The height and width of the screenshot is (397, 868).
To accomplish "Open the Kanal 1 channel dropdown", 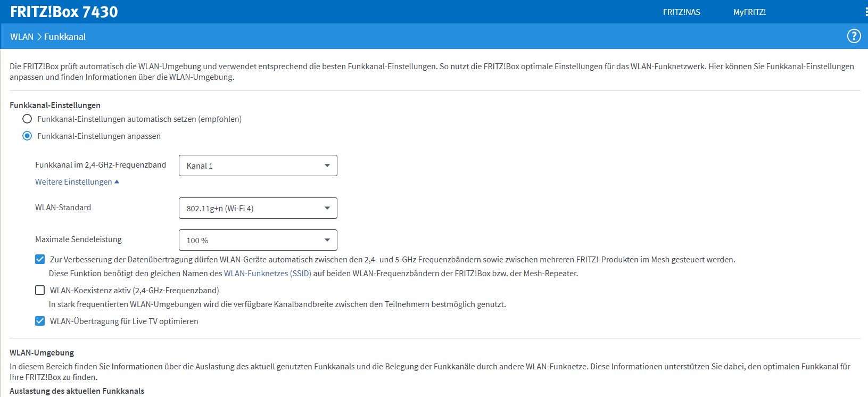I will [x=258, y=166].
